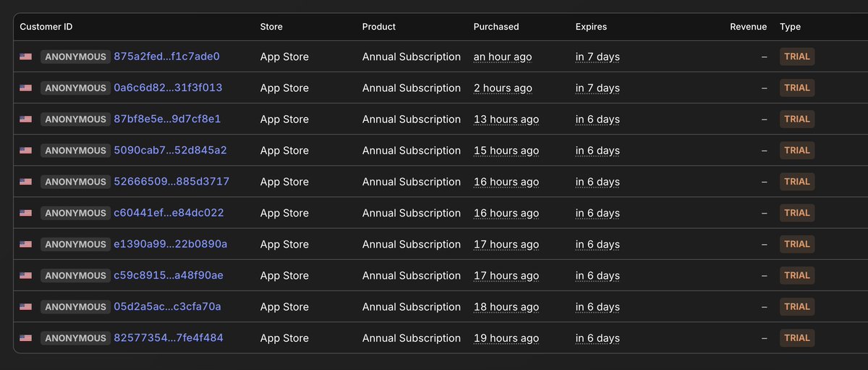Click 'in 7 days' expiry in 875a2fed row
The width and height of the screenshot is (868, 370).
click(597, 56)
